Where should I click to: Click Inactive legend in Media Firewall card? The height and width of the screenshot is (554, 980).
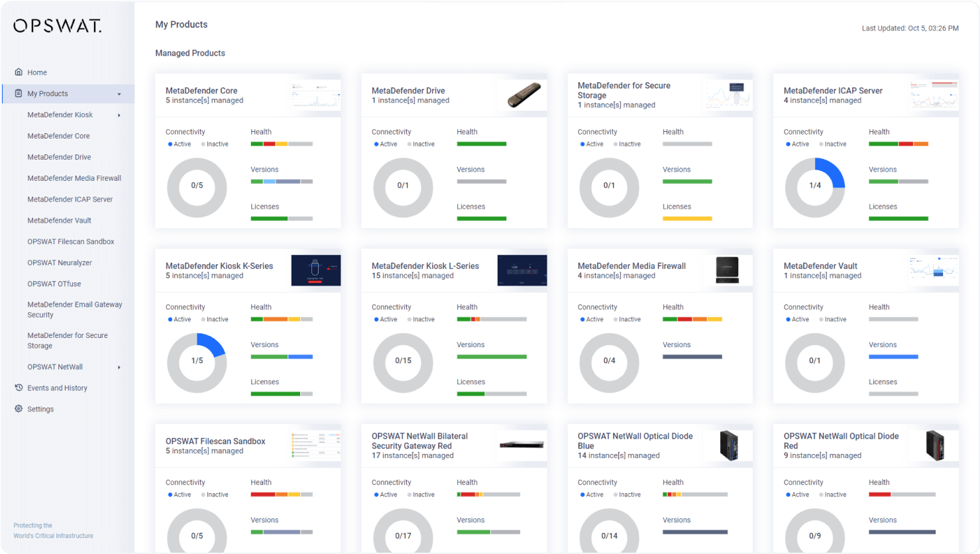[x=627, y=319]
